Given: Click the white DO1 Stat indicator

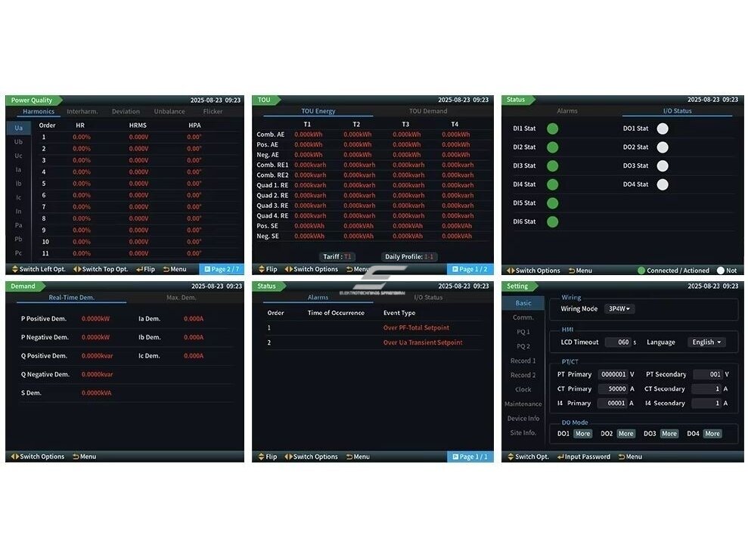Looking at the screenshot, I should click(x=663, y=128).
